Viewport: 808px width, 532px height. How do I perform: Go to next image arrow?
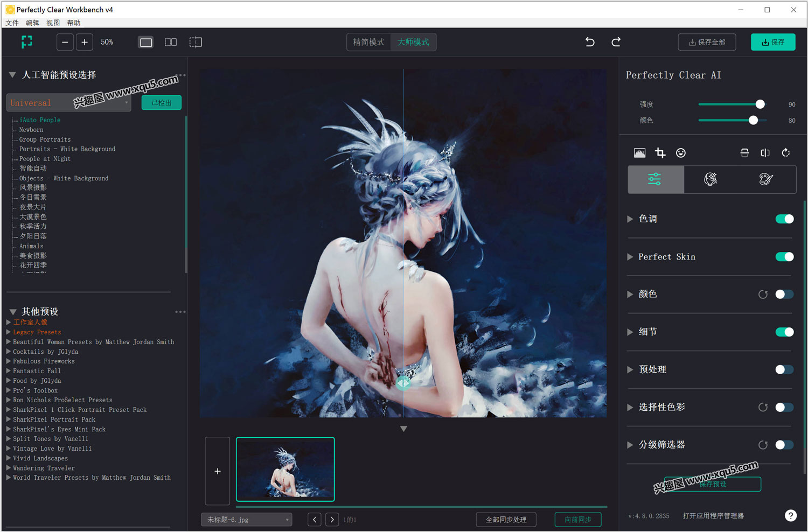(x=332, y=520)
